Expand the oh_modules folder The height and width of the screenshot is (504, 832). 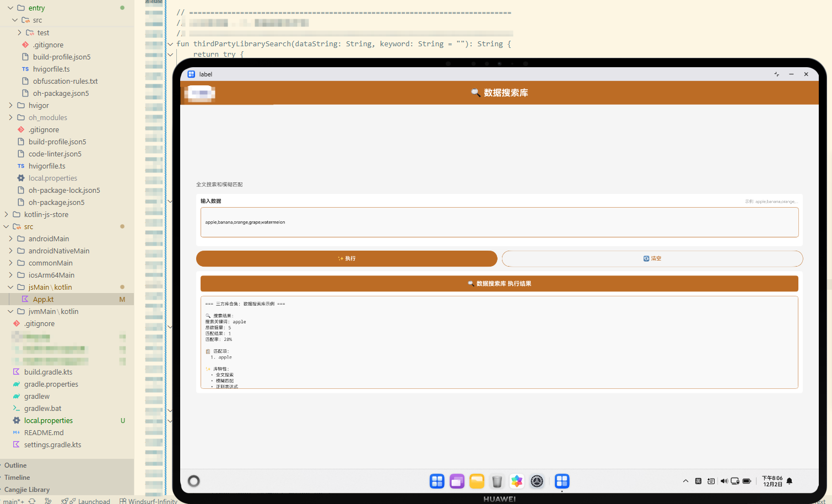point(10,117)
